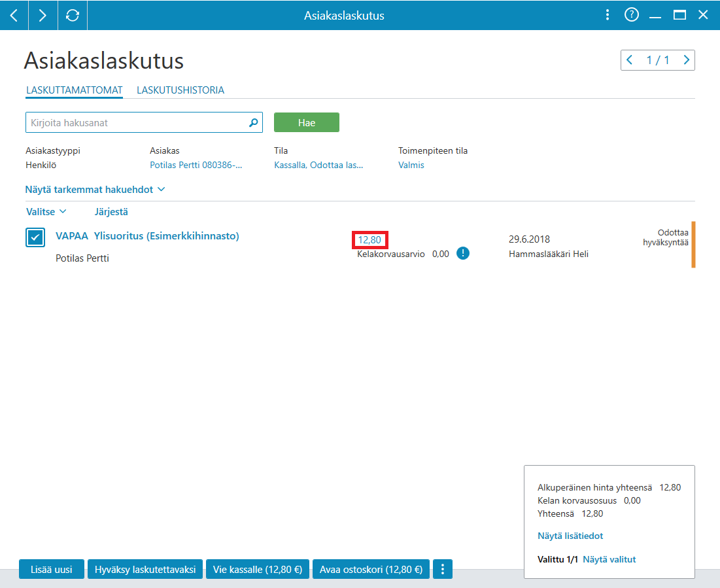720x588 pixels.
Task: Click the forward arrow in title bar
Action: tap(43, 15)
